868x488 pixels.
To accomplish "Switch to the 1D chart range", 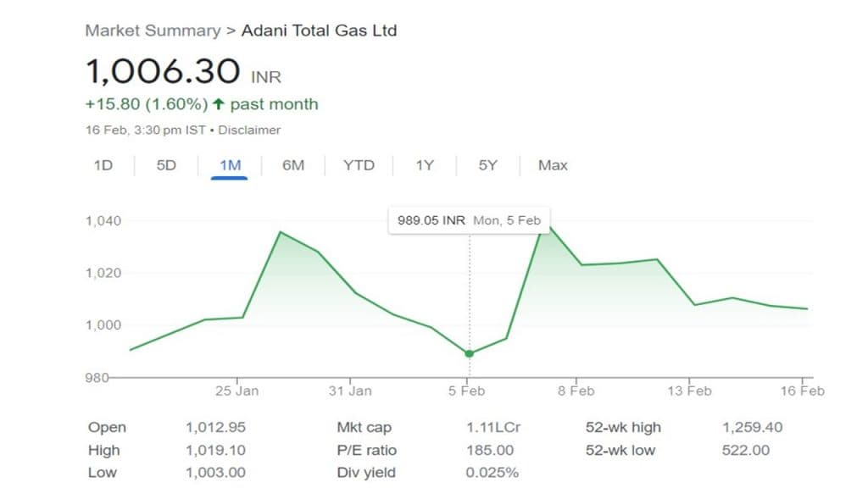I will click(103, 165).
